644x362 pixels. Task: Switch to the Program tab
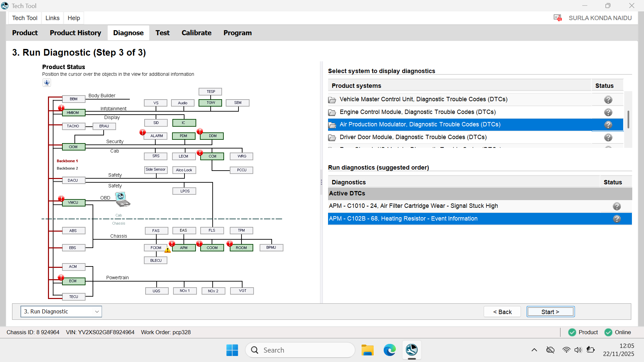237,33
